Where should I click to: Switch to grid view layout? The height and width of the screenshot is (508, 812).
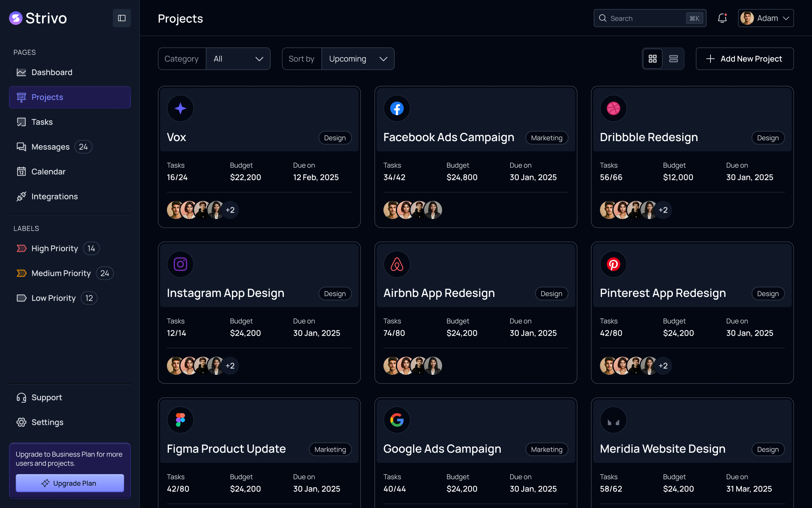pos(653,59)
